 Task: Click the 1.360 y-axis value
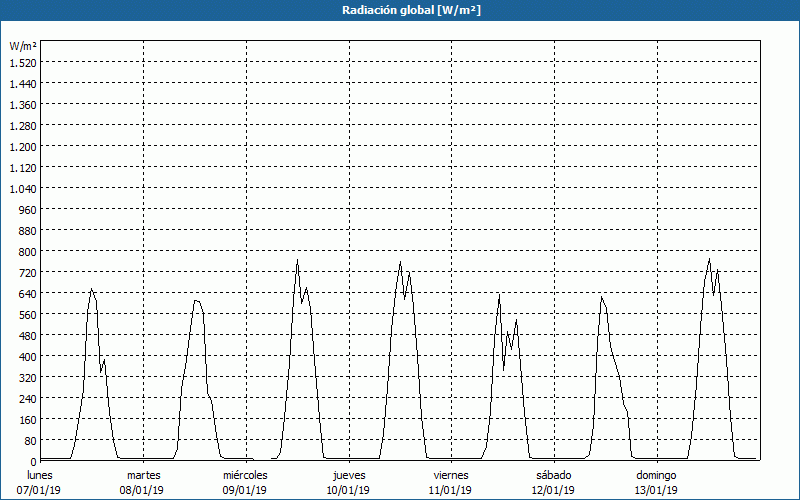click(23, 105)
